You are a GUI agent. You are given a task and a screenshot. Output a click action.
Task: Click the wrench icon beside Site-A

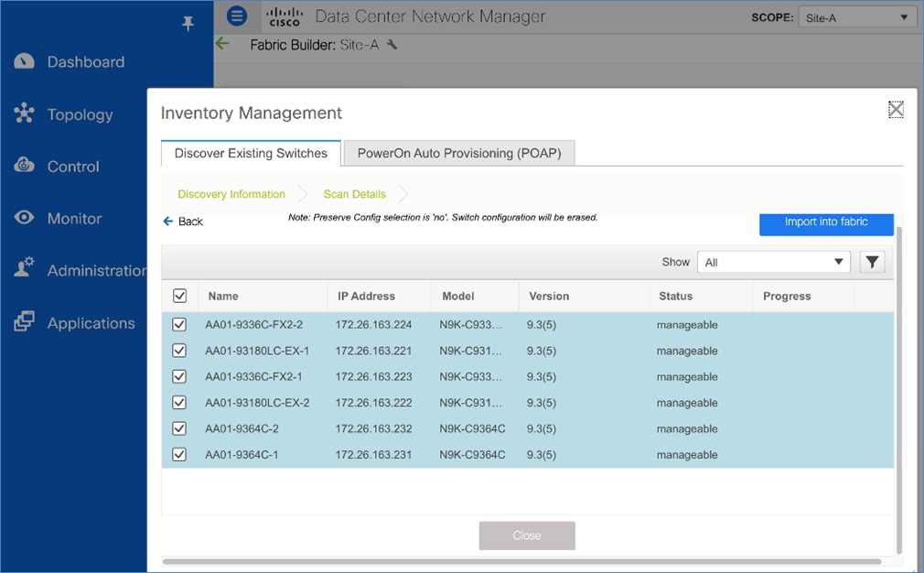(392, 45)
